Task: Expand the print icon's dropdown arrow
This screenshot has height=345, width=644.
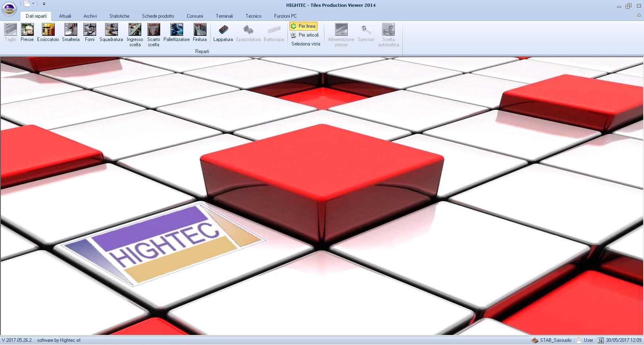Action: [x=33, y=4]
